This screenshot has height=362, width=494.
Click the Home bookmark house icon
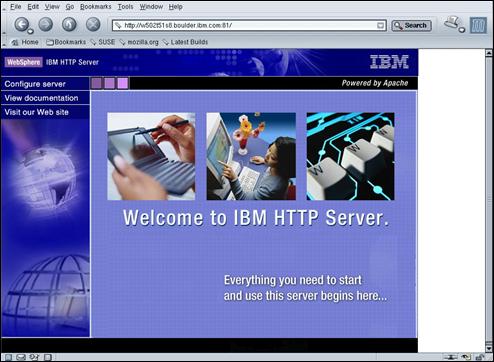point(15,42)
